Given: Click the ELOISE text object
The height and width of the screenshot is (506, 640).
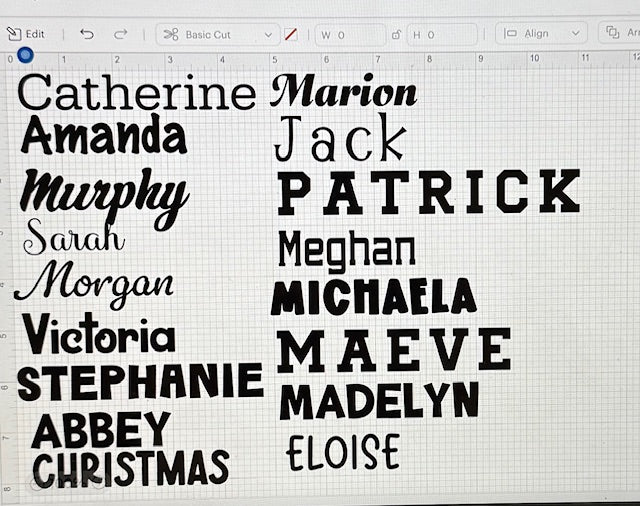Looking at the screenshot, I should [x=342, y=452].
